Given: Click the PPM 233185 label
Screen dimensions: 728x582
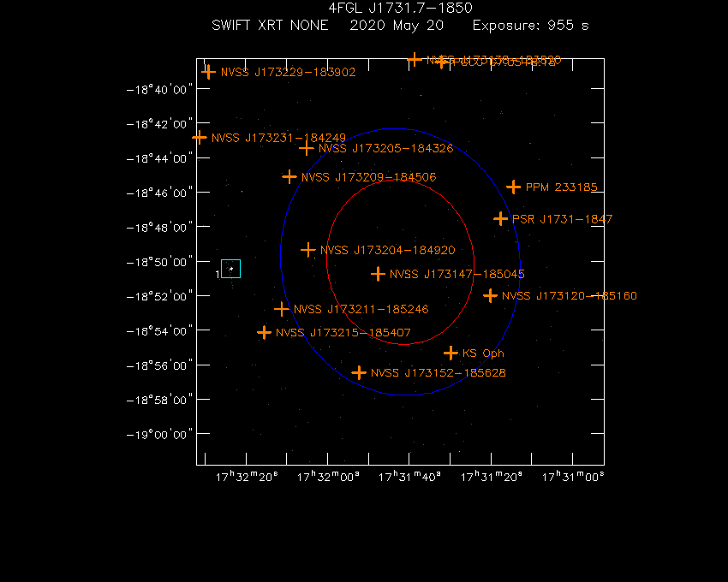Looking at the screenshot, I should pyautogui.click(x=561, y=187).
